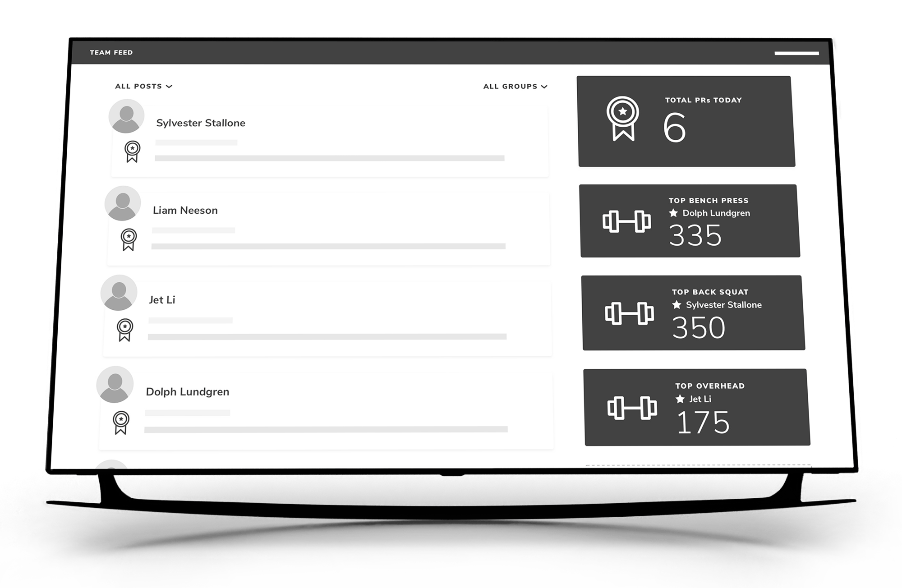Click the 350 value in Top Back Squat card
902x588 pixels.
click(698, 328)
